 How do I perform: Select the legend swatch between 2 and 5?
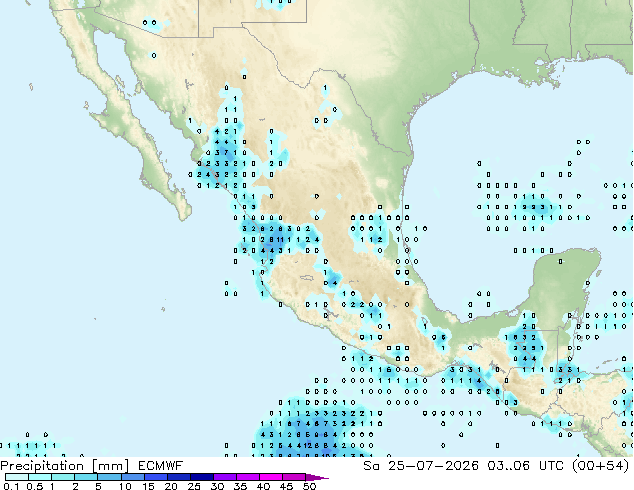point(86,477)
